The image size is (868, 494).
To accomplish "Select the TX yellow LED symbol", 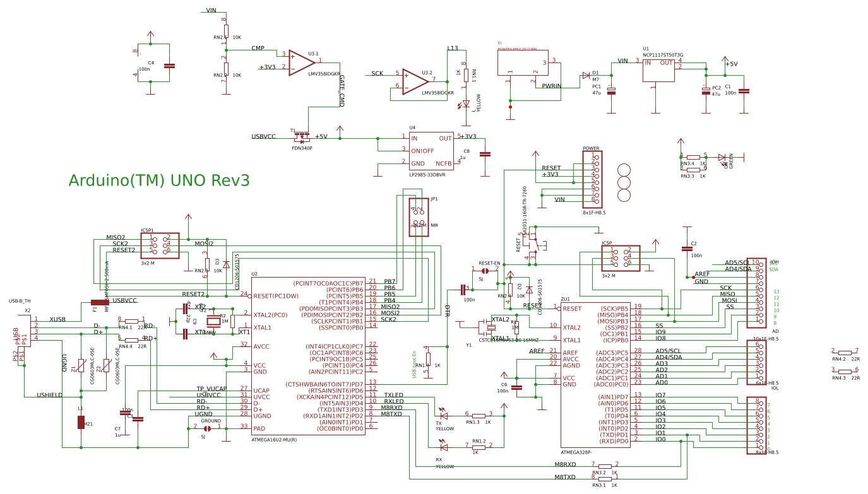I will tap(443, 415).
